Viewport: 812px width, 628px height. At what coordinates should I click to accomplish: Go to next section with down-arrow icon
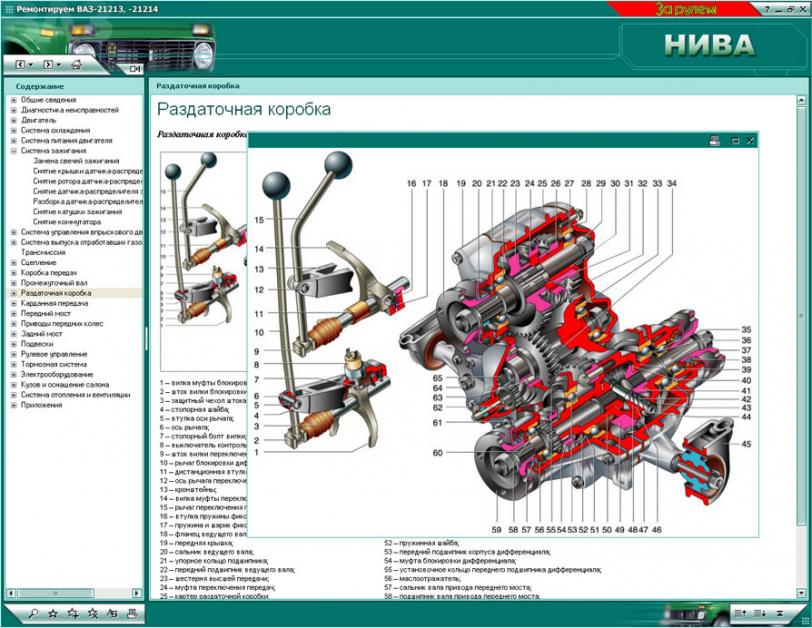[x=760, y=614]
